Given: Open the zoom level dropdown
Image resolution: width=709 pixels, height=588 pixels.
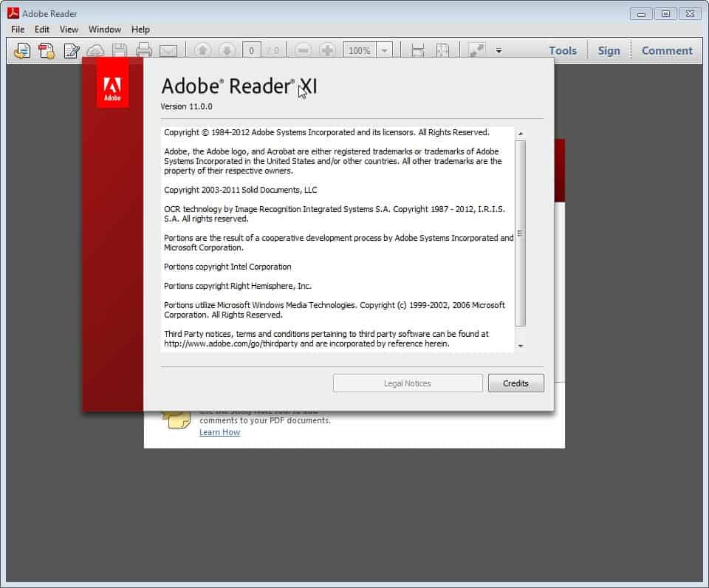Looking at the screenshot, I should pyautogui.click(x=385, y=50).
